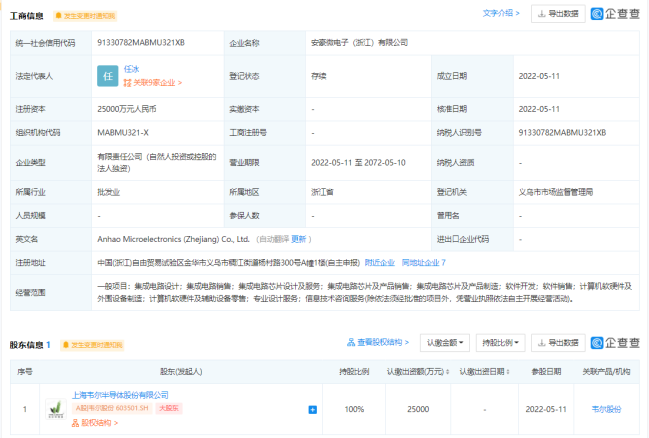Open 股权结构 link under shareholder name

[x=95, y=423]
